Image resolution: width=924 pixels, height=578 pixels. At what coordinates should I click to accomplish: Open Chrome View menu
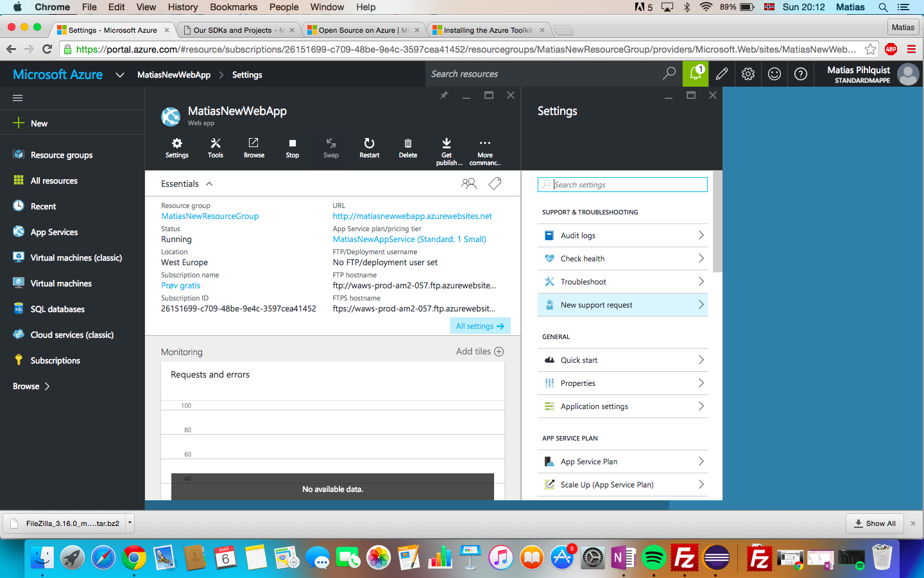pyautogui.click(x=146, y=7)
